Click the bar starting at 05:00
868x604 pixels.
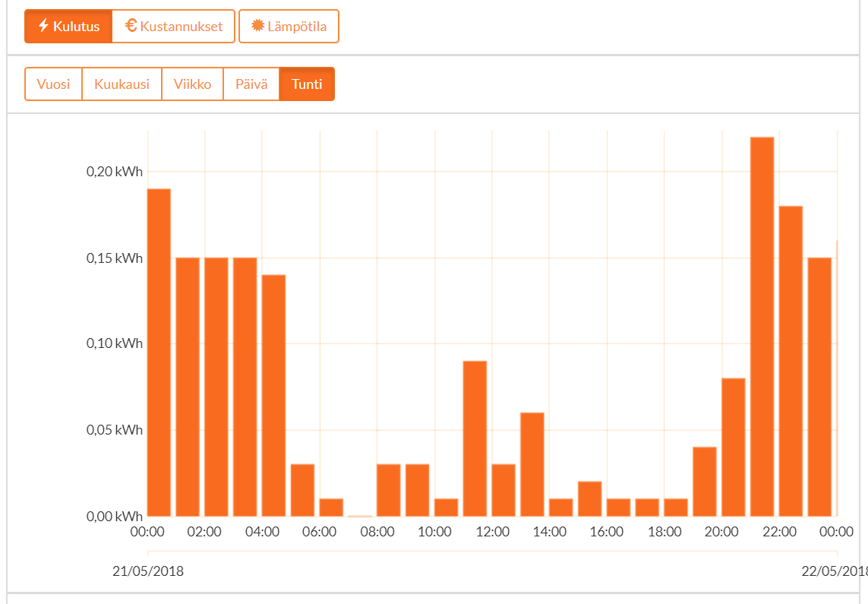(x=302, y=491)
